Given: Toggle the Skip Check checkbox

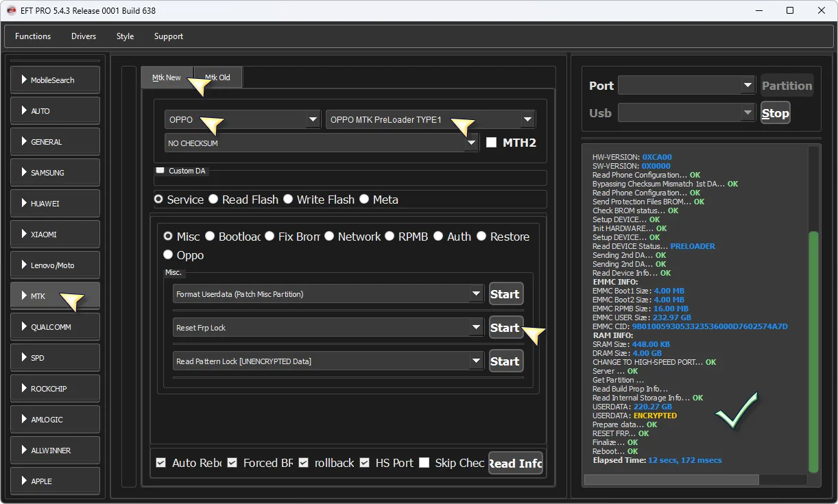Looking at the screenshot, I should pyautogui.click(x=424, y=463).
